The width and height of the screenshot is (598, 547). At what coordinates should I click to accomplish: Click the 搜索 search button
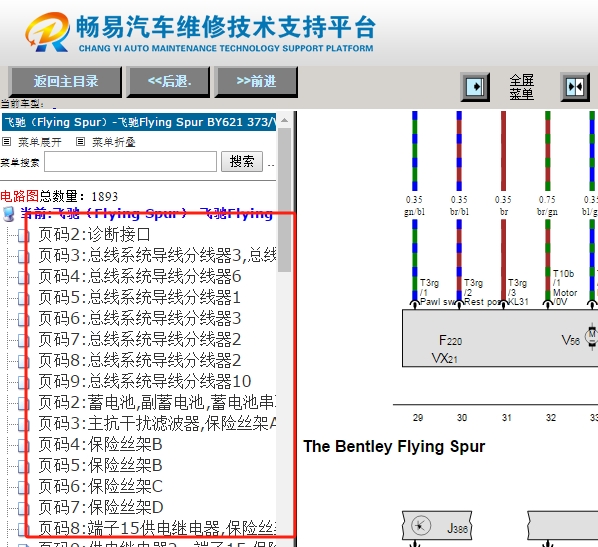click(242, 162)
